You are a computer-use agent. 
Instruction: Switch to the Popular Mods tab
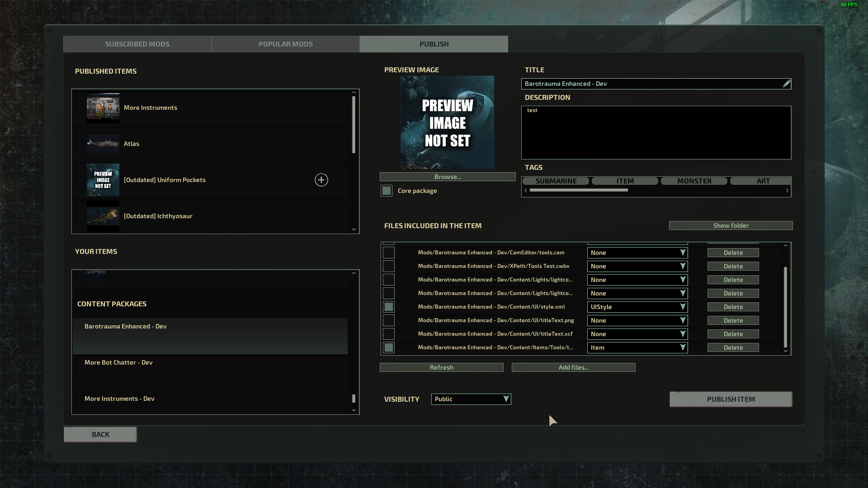285,44
